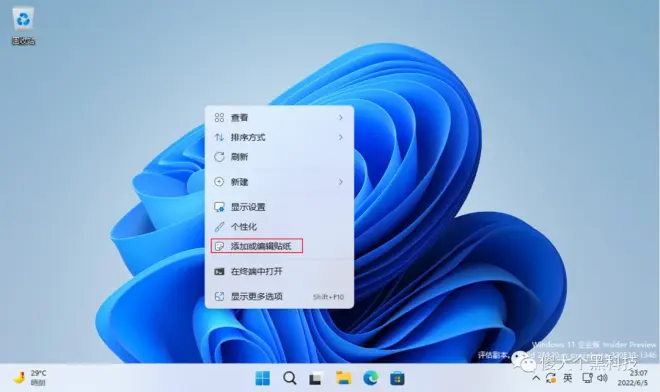Launch File Explorer from the taskbar

tap(343, 378)
